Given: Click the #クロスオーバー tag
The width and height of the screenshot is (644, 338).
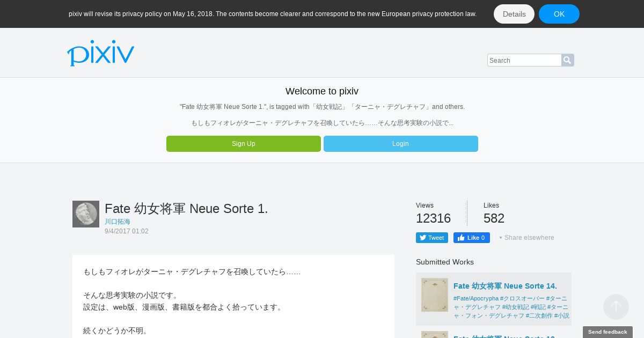Looking at the screenshot, I should (x=522, y=298).
